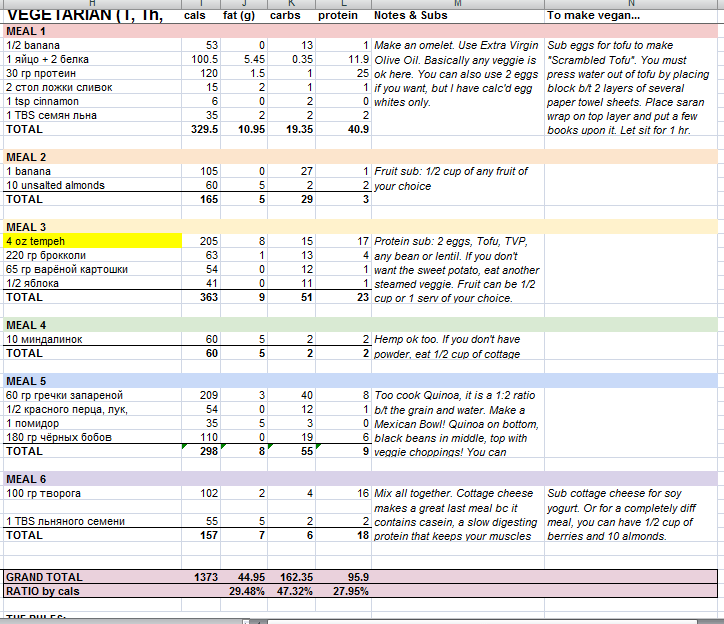Select the '180 гр чёрных бобов' cell

click(92, 437)
